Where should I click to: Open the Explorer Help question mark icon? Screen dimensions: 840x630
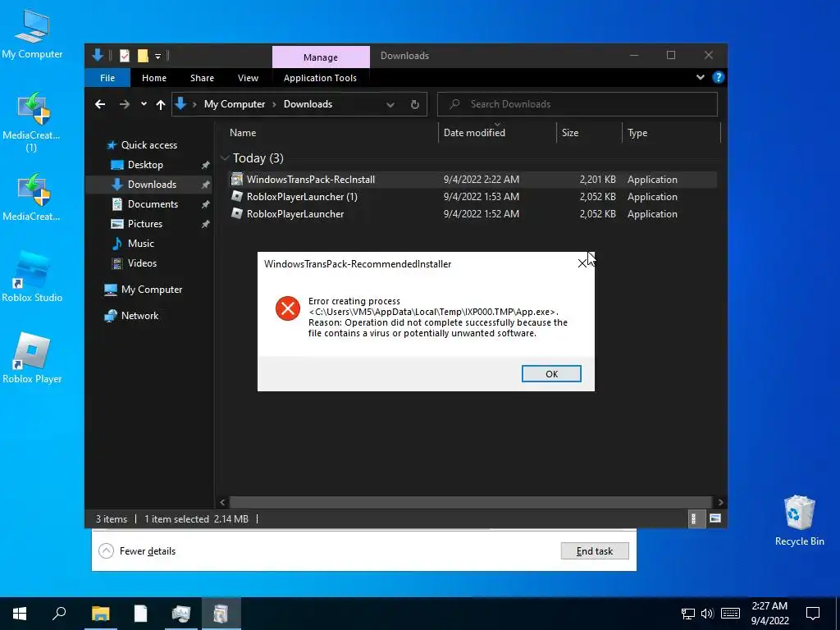coord(718,77)
